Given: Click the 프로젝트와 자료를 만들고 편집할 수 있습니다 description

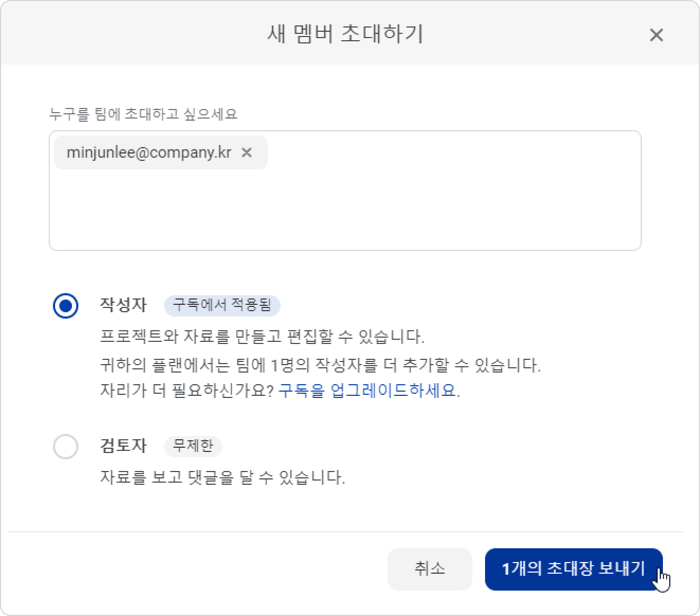Looking at the screenshot, I should [262, 336].
